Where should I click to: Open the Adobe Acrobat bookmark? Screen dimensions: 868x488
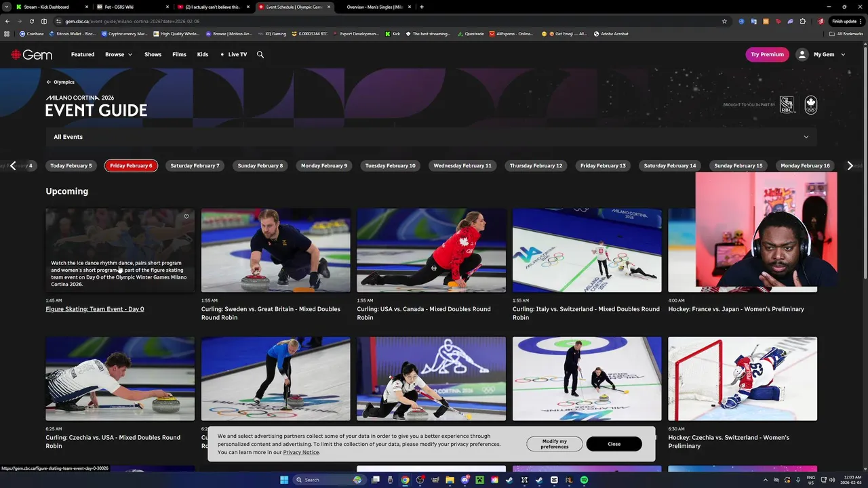click(x=612, y=33)
